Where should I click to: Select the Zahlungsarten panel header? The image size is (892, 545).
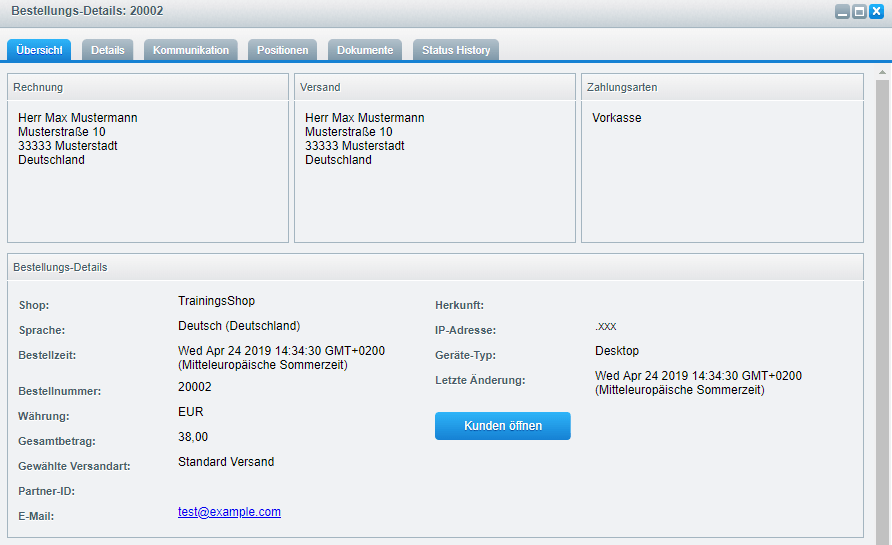click(722, 87)
